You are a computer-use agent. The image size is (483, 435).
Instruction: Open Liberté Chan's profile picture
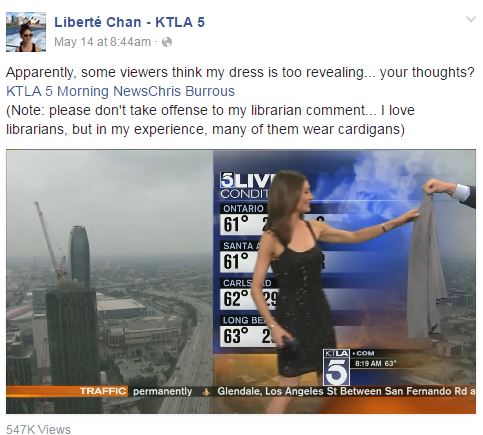tap(26, 32)
